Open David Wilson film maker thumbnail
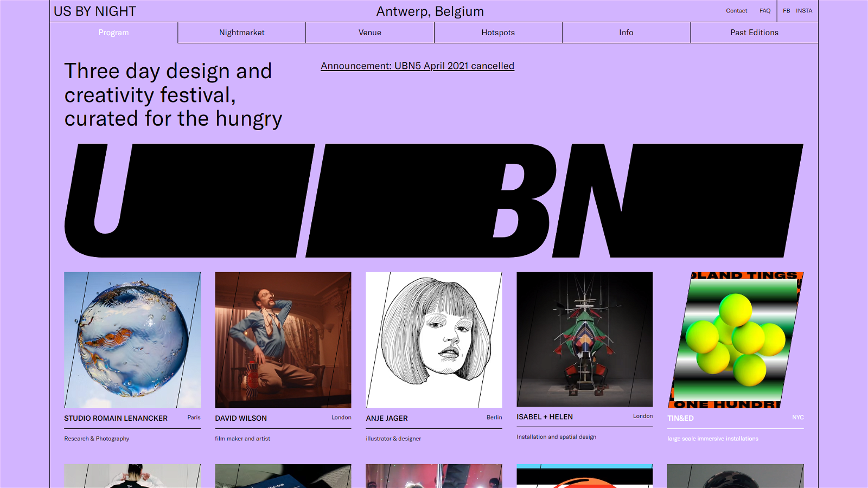868x488 pixels. (x=283, y=340)
